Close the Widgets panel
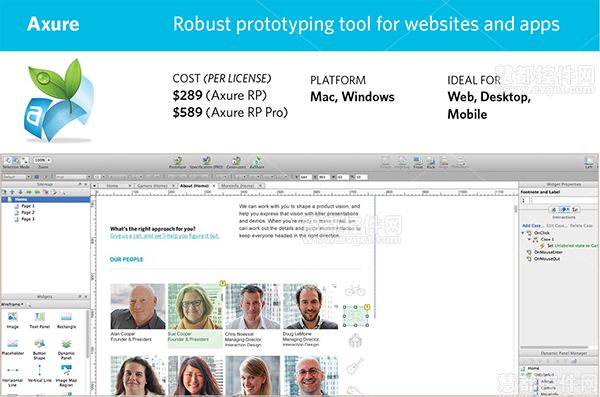This screenshot has width=600, height=397. click(x=86, y=297)
